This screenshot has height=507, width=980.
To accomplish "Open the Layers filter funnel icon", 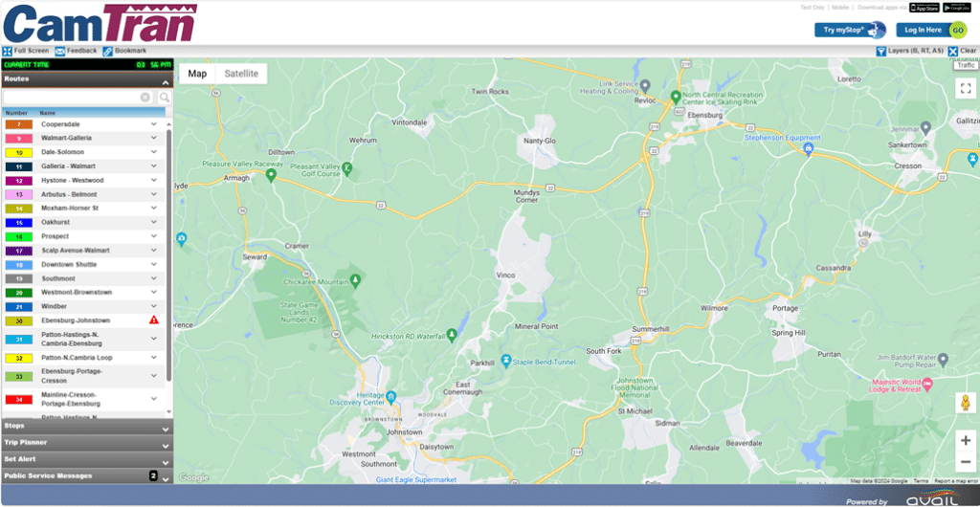I will (x=880, y=51).
